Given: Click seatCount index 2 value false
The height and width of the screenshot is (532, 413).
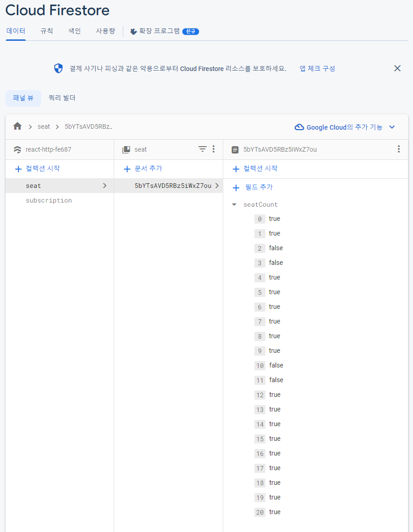Looking at the screenshot, I should (x=276, y=248).
